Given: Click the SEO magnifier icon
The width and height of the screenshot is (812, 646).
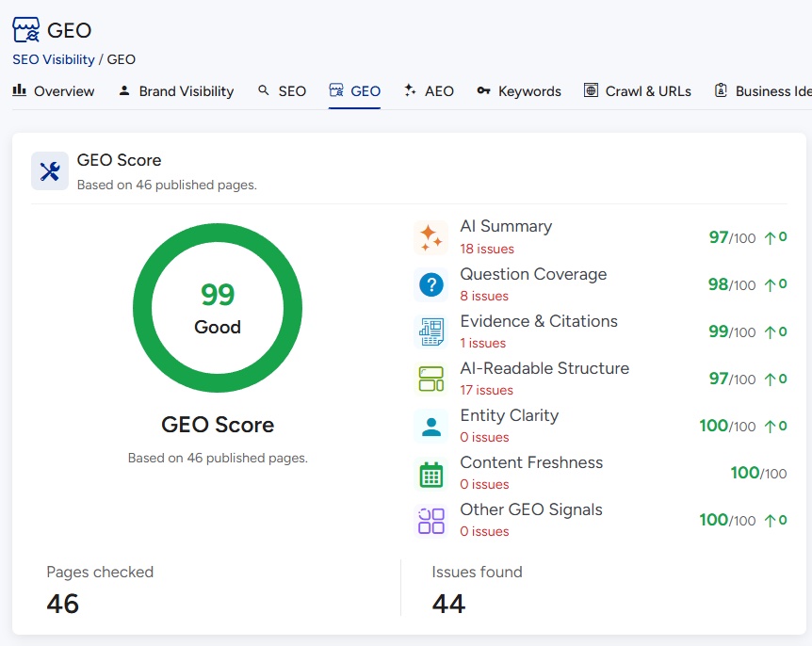Looking at the screenshot, I should coord(264,90).
